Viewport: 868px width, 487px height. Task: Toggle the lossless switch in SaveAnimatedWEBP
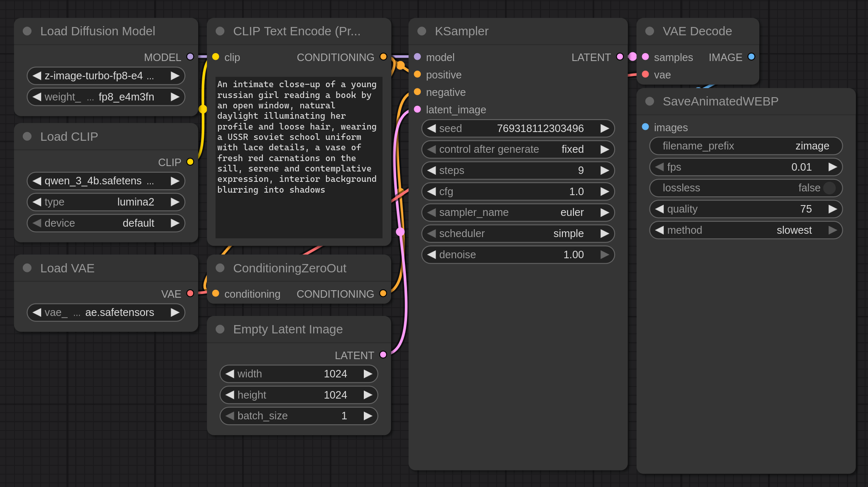coord(829,188)
